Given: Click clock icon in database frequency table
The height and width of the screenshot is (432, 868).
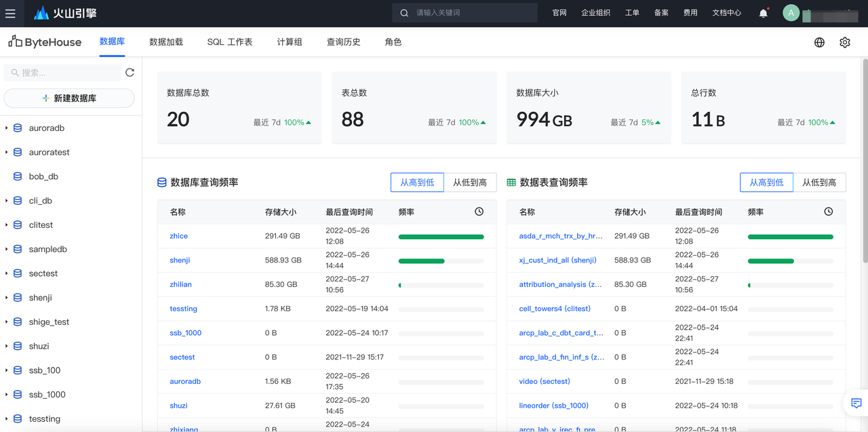Looking at the screenshot, I should [479, 212].
